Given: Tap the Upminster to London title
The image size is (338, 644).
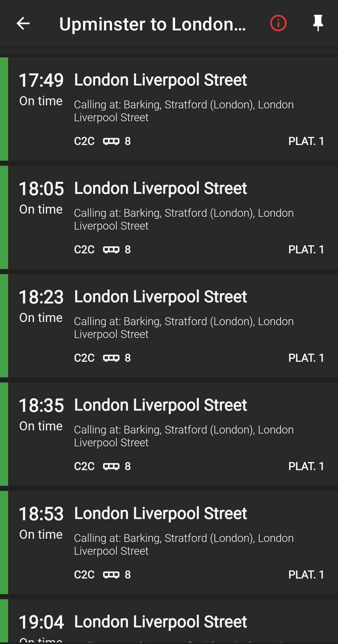Looking at the screenshot, I should [x=152, y=24].
